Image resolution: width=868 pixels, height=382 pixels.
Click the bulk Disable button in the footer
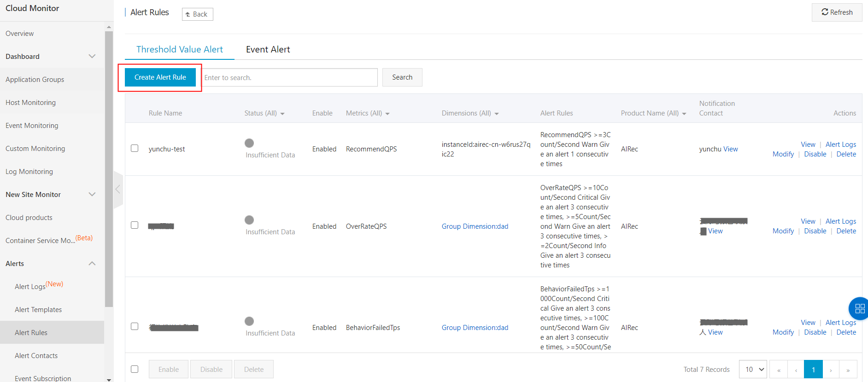tap(211, 369)
